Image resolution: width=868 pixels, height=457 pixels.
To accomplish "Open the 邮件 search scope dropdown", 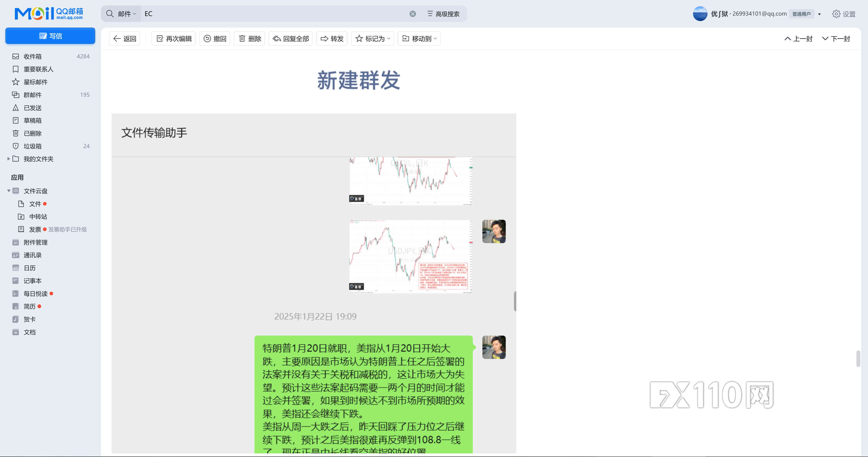I will tap(127, 14).
